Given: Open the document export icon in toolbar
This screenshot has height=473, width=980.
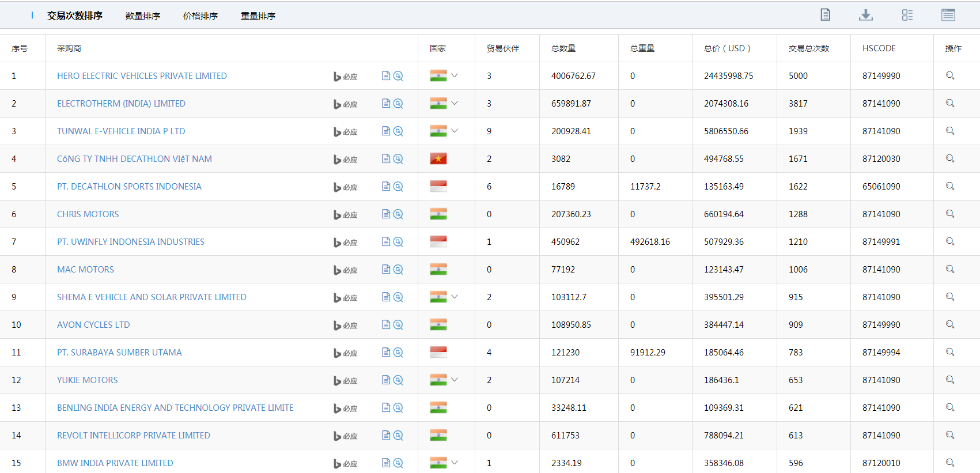Looking at the screenshot, I should tap(825, 15).
